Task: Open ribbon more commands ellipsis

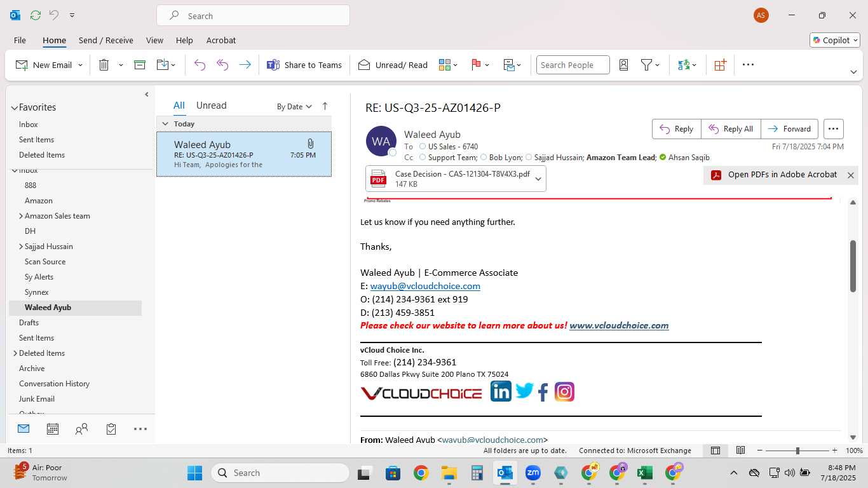Action: pos(748,65)
